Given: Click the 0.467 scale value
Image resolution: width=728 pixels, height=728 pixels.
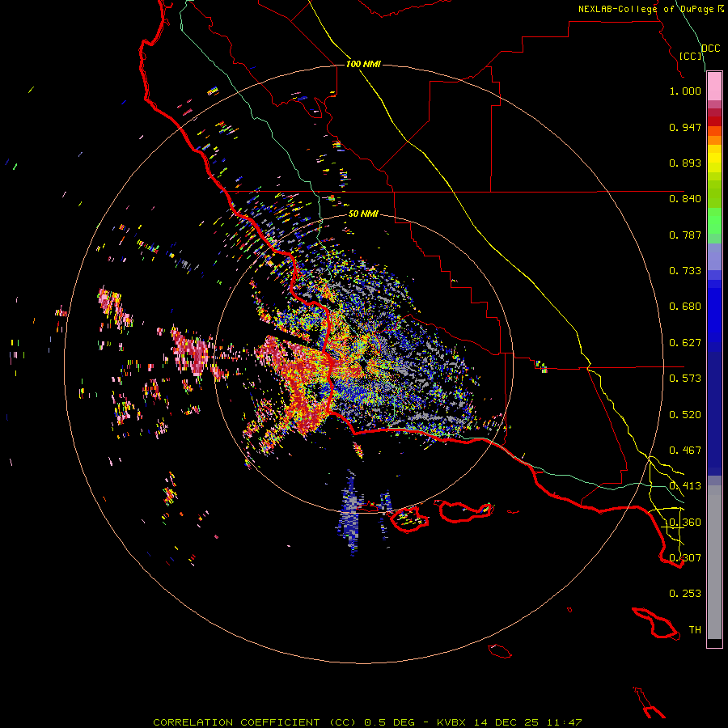Looking at the screenshot, I should pyautogui.click(x=685, y=451).
